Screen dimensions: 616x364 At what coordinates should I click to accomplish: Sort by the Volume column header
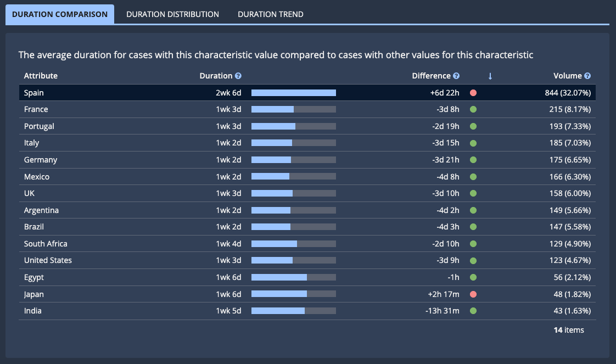[x=567, y=76]
